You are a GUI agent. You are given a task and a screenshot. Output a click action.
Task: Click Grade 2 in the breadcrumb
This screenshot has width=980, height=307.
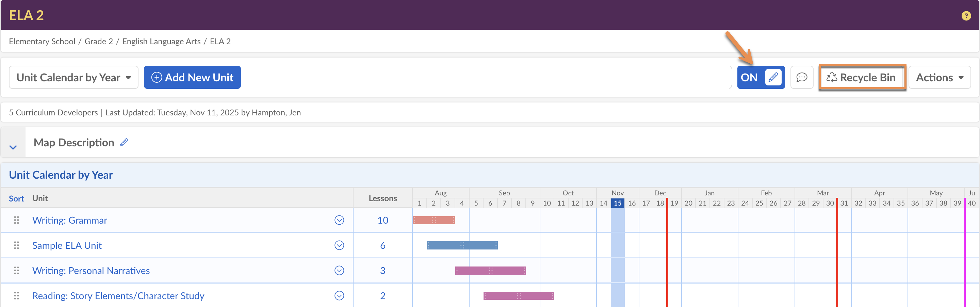[99, 42]
